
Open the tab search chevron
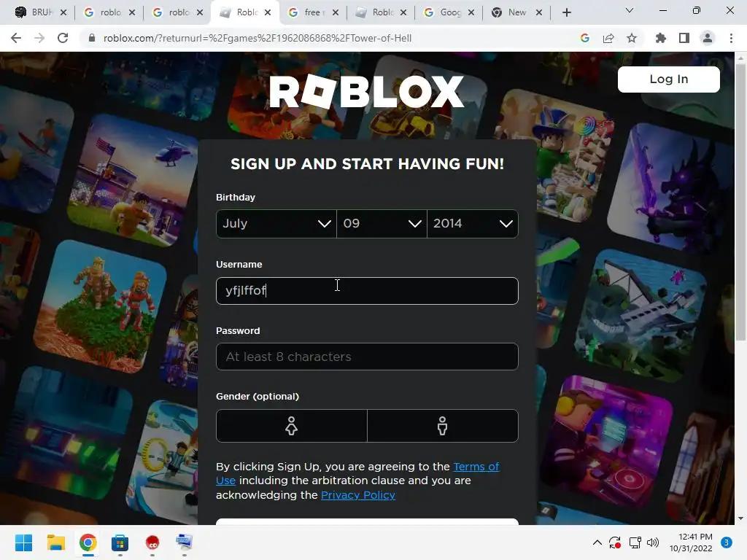(x=630, y=10)
